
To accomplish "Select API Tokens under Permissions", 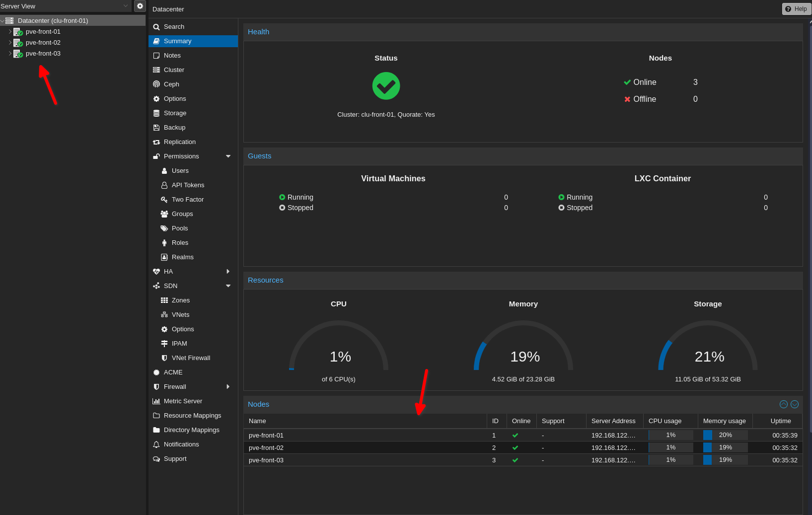I will [188, 185].
